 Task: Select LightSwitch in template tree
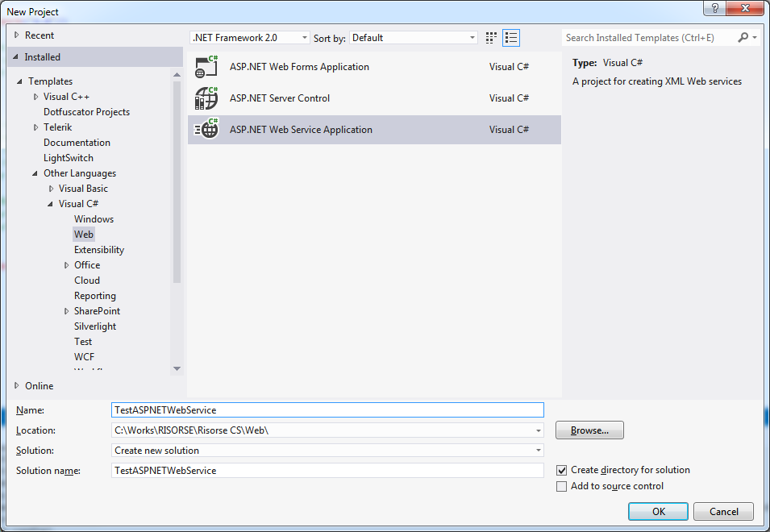(69, 158)
